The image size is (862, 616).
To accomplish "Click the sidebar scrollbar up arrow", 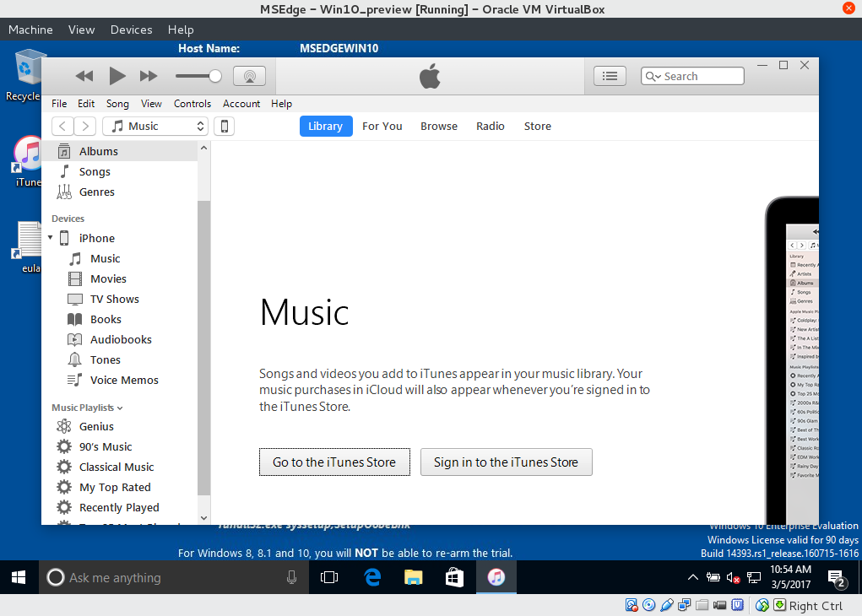I will click(204, 148).
